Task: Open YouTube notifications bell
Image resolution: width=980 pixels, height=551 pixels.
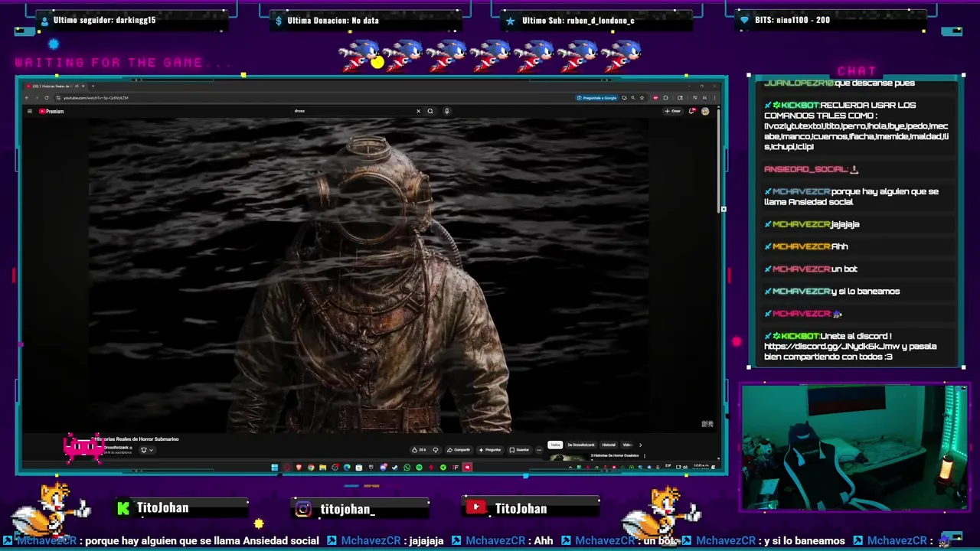Action: [x=692, y=111]
